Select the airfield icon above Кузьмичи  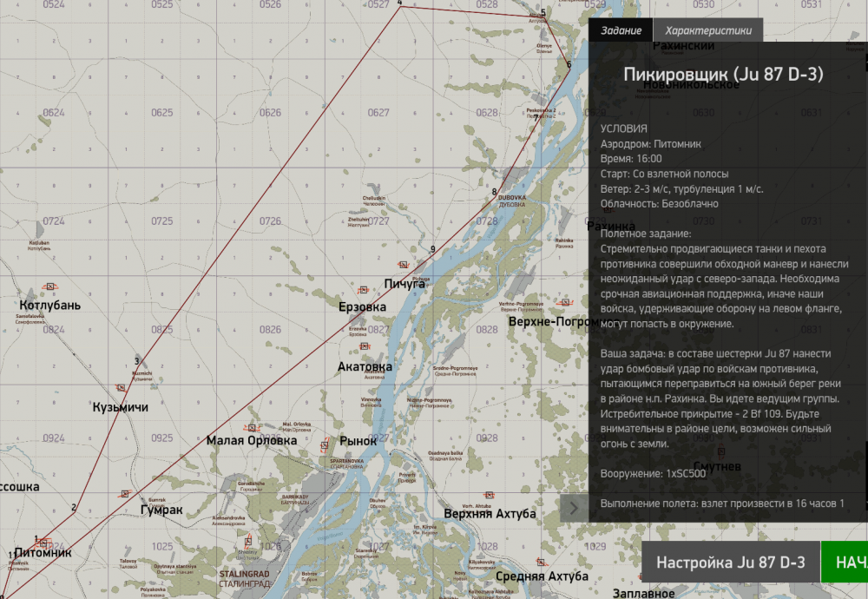[x=120, y=387]
